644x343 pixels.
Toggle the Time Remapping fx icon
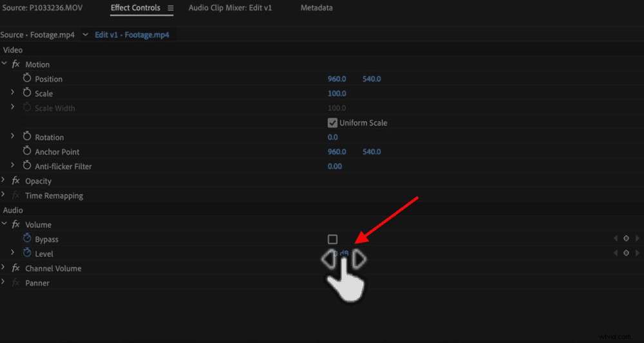coord(15,195)
